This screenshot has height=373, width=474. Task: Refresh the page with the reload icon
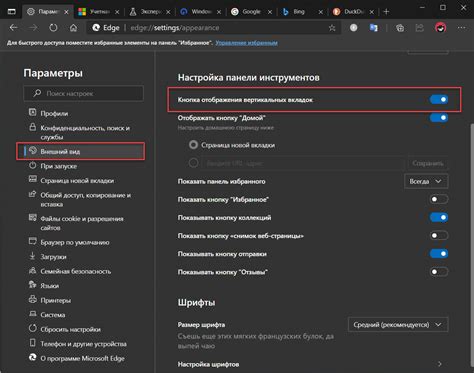[53, 28]
